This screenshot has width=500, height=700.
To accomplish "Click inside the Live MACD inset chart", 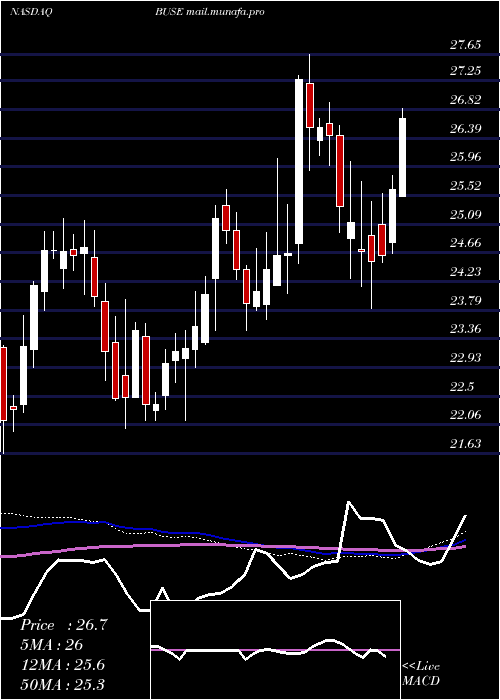I will click(275, 650).
